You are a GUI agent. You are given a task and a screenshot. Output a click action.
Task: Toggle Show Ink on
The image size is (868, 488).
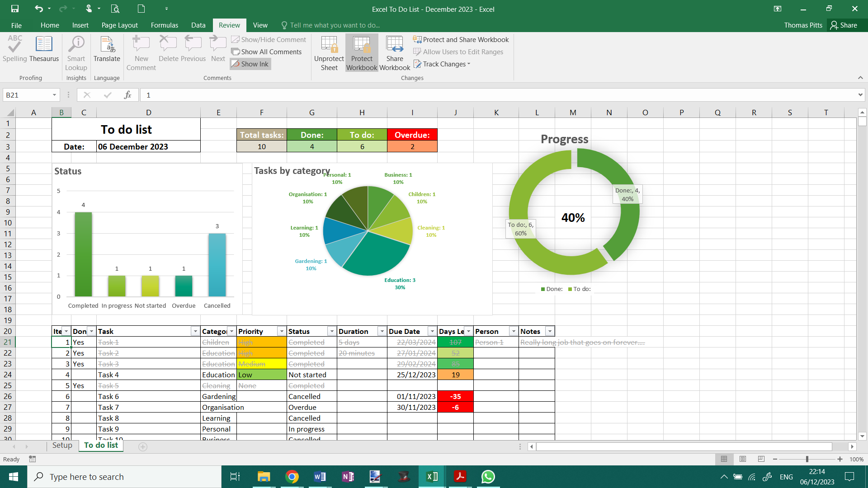[x=250, y=64]
